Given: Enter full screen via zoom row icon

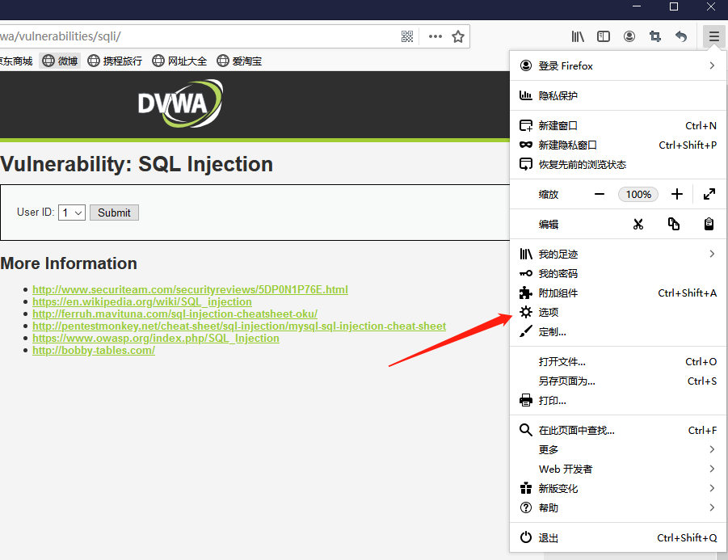Looking at the screenshot, I should [x=709, y=194].
